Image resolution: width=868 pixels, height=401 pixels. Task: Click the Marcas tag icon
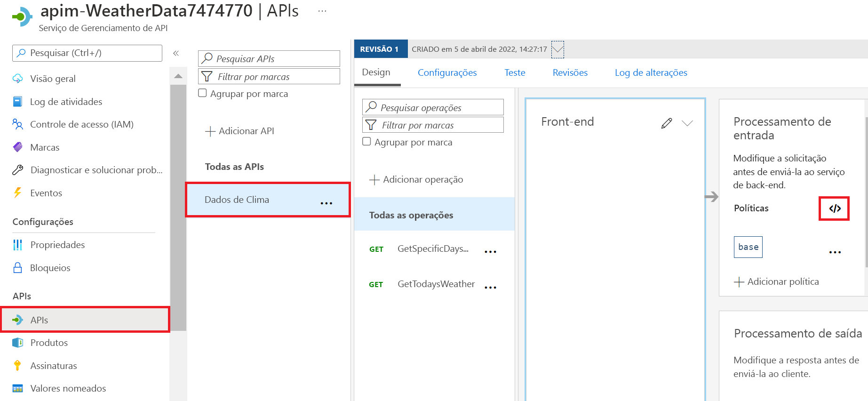17,147
